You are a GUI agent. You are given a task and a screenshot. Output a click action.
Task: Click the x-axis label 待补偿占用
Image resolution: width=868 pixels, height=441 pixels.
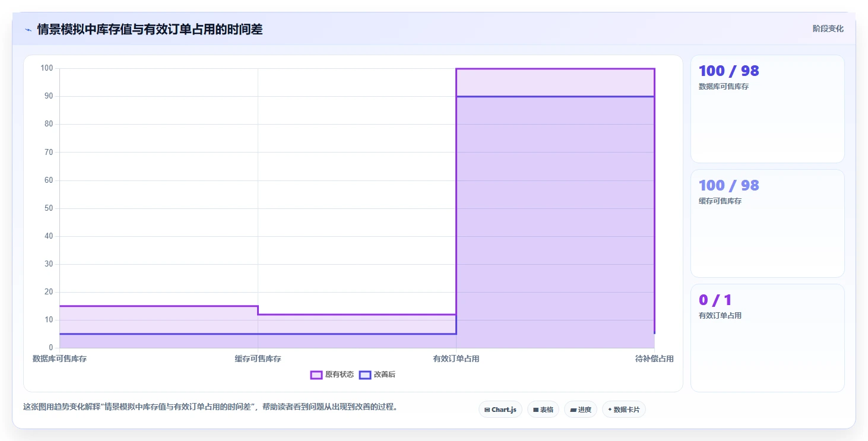click(654, 358)
